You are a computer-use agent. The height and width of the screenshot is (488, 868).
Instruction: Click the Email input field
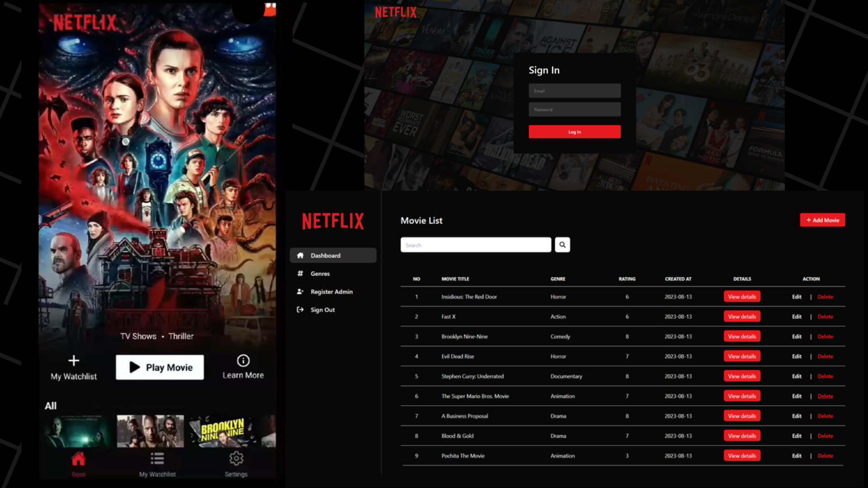[x=575, y=91]
